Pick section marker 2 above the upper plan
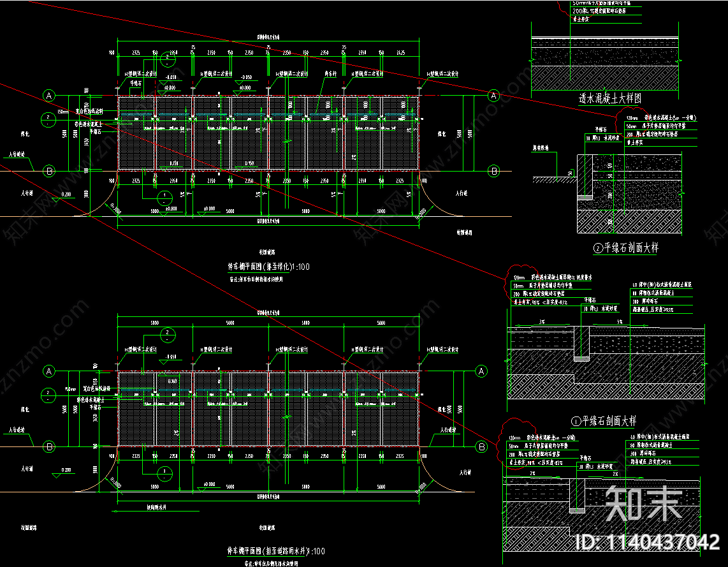The image size is (728, 567). click(x=168, y=59)
